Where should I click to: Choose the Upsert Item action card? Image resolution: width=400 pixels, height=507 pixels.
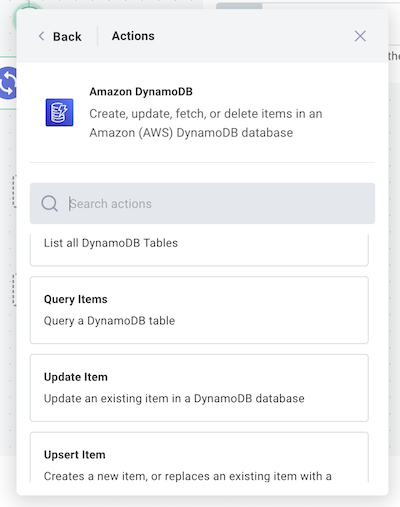[x=199, y=457]
